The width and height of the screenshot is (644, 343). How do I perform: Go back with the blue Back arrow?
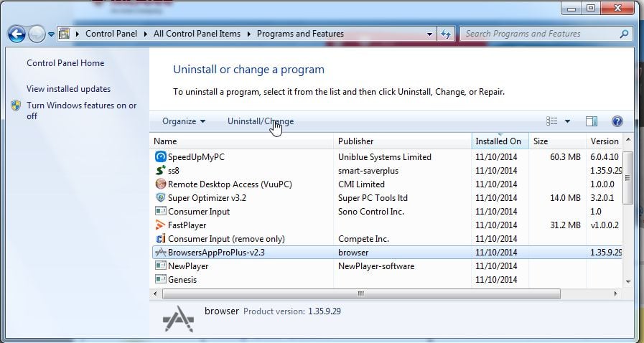point(17,34)
